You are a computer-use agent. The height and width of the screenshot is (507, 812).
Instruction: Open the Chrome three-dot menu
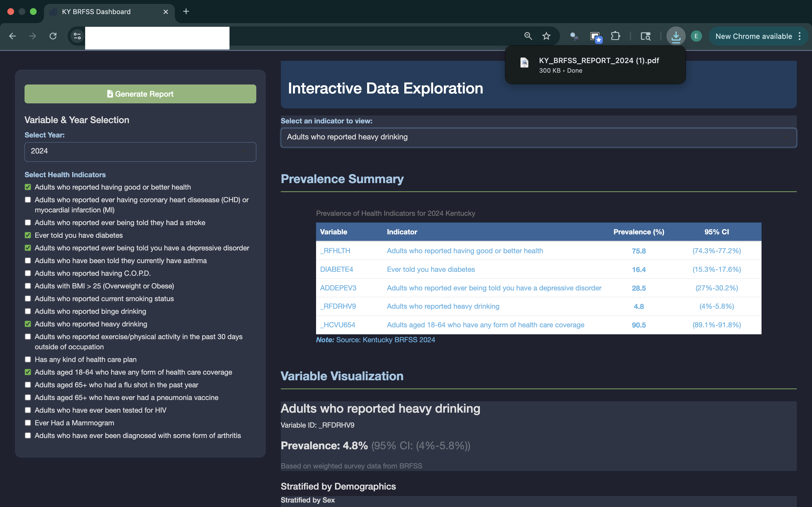800,36
